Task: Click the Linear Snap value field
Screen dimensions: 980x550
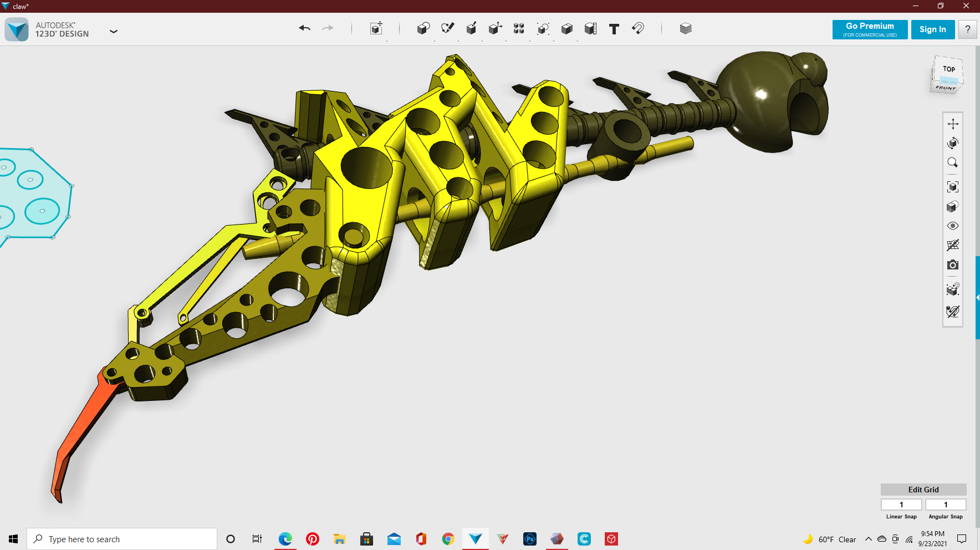Action: point(901,505)
